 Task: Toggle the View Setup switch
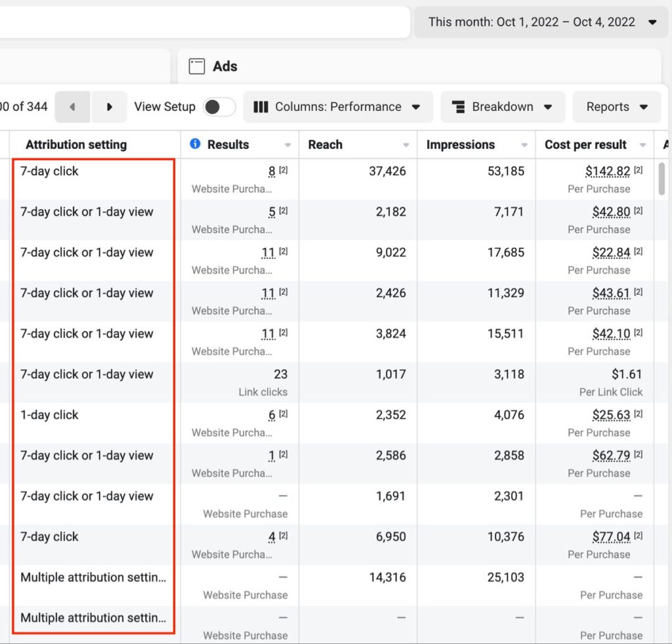219,107
